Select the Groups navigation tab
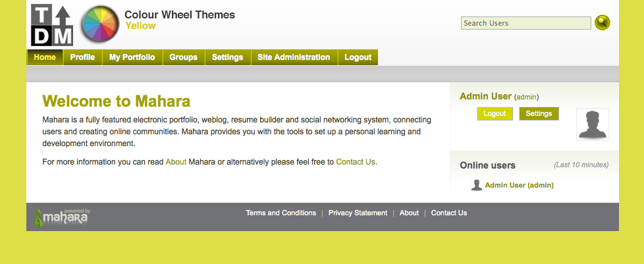This screenshot has height=264, width=644. (x=183, y=57)
